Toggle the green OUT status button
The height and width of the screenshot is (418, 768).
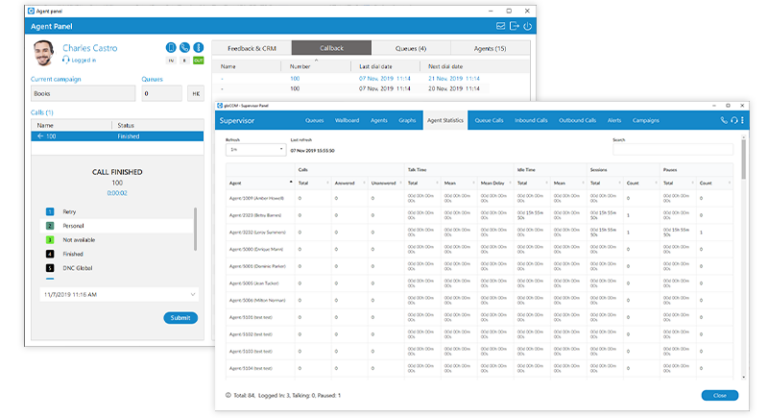pyautogui.click(x=198, y=61)
